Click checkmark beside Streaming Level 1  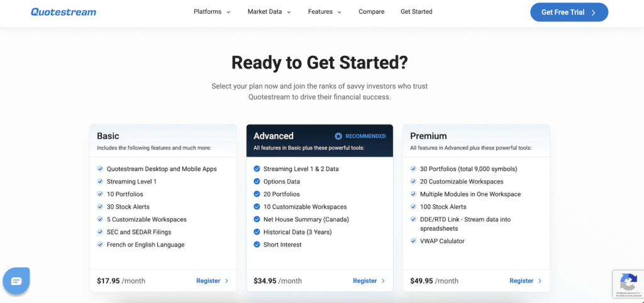(100, 182)
